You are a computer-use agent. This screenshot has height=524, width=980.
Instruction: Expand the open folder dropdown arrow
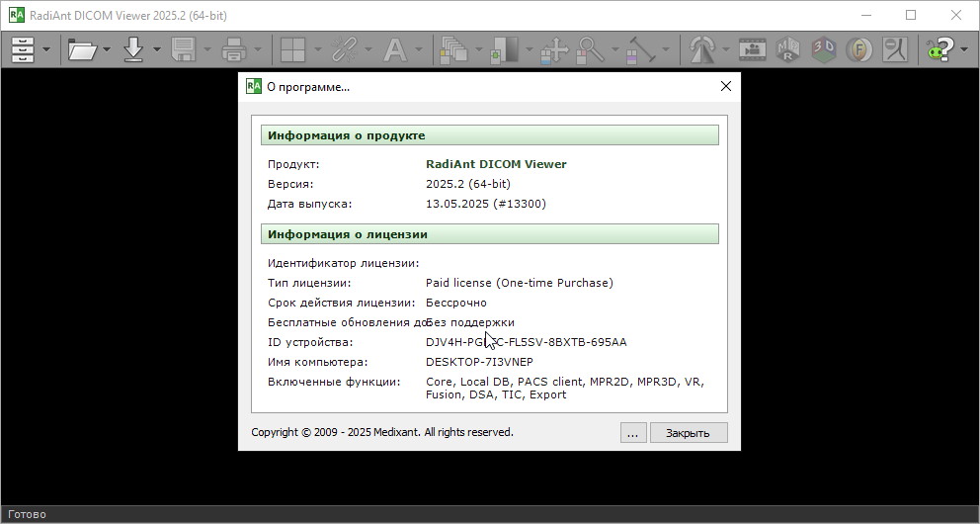coord(107,49)
